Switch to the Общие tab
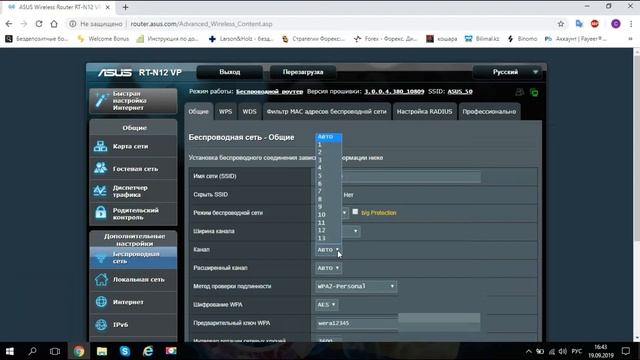Viewport: 640px width, 360px height. coord(198,111)
